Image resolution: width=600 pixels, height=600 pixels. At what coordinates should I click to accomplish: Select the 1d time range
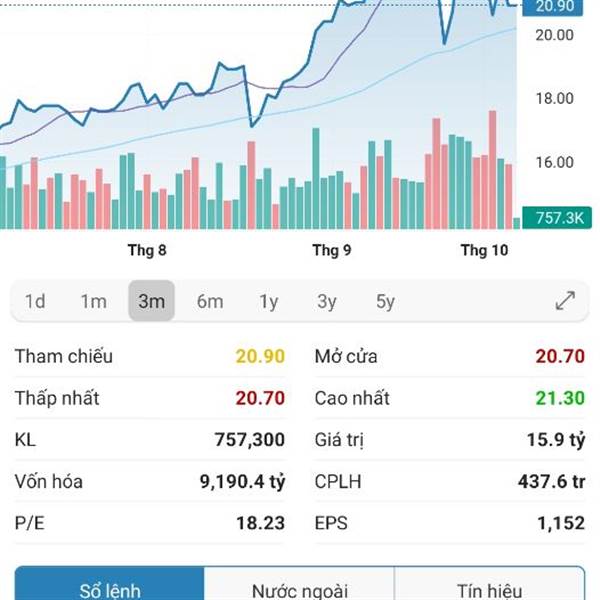pyautogui.click(x=35, y=301)
